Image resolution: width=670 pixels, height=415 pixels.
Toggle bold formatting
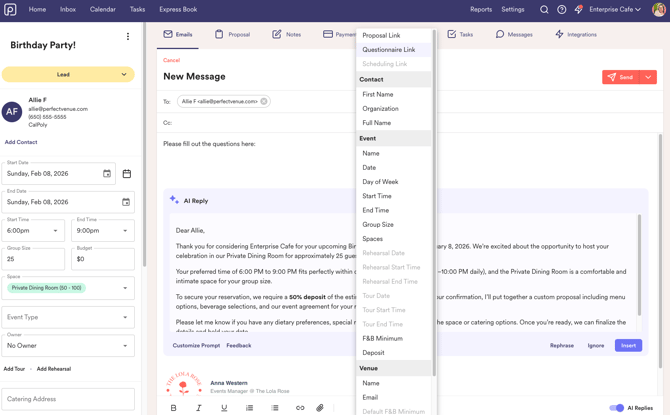173,408
